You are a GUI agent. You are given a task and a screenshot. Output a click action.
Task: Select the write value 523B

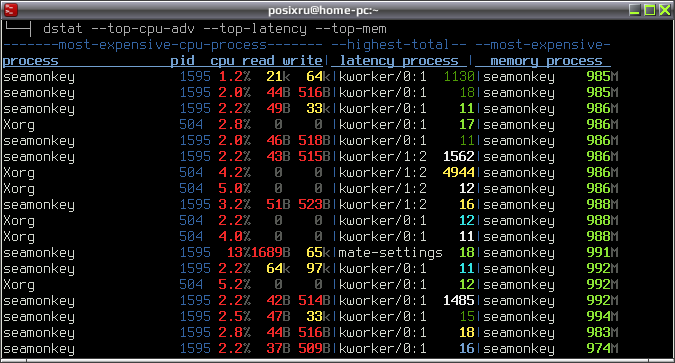coord(314,205)
